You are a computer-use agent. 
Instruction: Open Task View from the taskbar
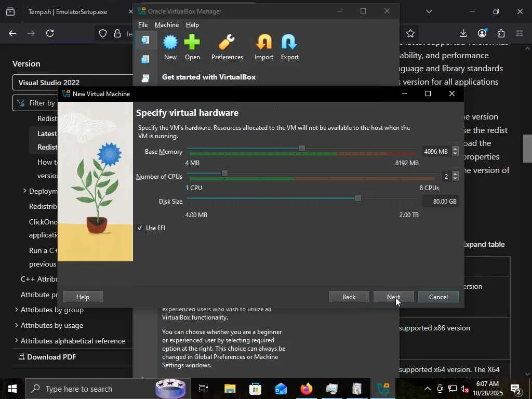tap(204, 389)
